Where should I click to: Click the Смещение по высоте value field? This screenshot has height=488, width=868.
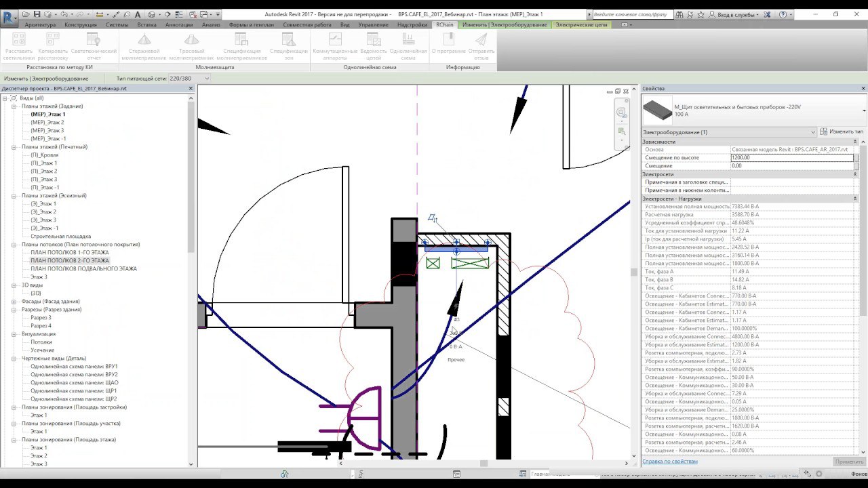tap(791, 158)
